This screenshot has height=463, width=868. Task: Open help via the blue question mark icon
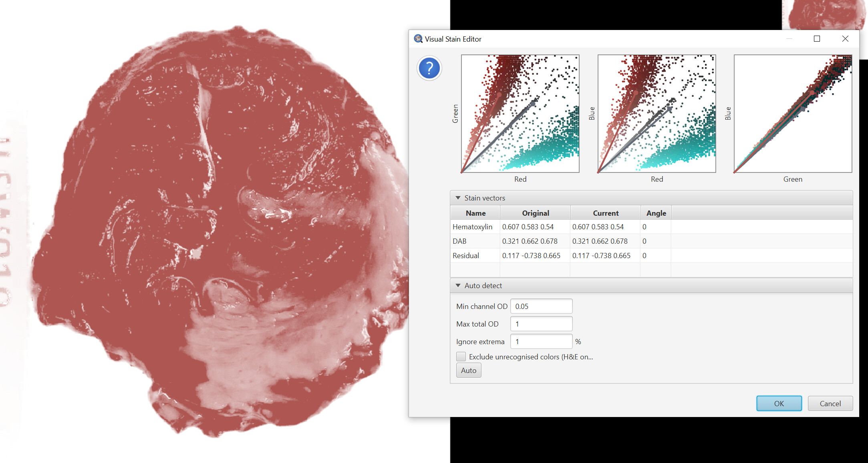(429, 68)
